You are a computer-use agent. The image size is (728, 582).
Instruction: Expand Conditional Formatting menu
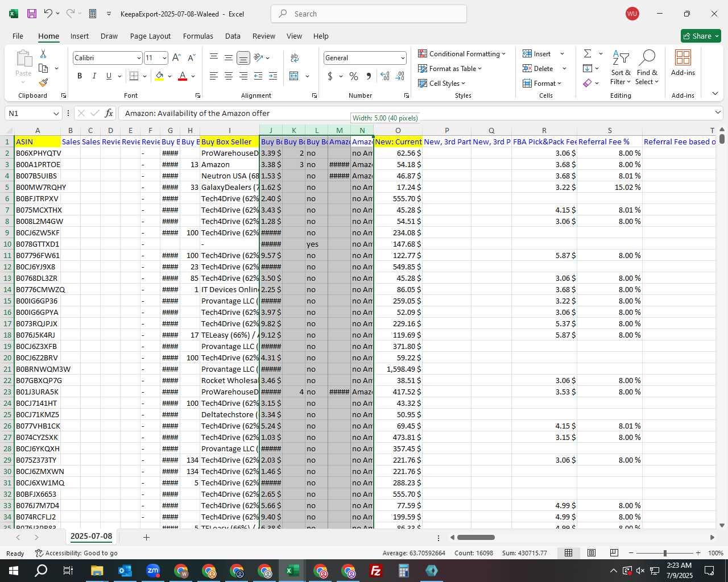point(462,54)
